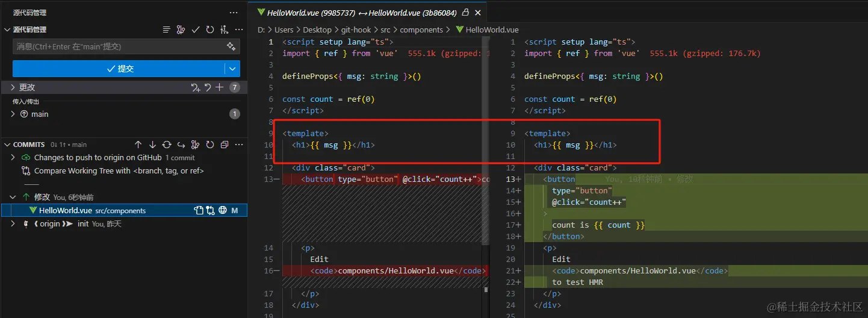Refresh the source control repository
This screenshot has height=318, width=868.
(x=210, y=30)
